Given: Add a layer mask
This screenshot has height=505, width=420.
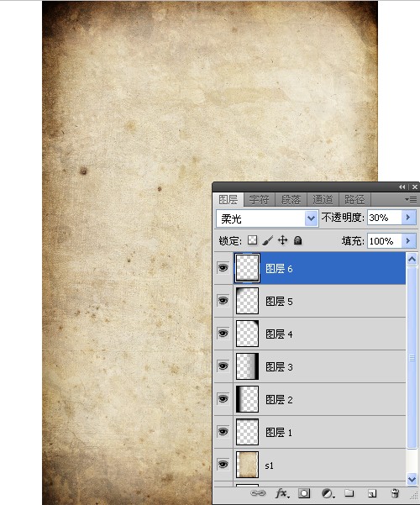Looking at the screenshot, I should (x=304, y=493).
